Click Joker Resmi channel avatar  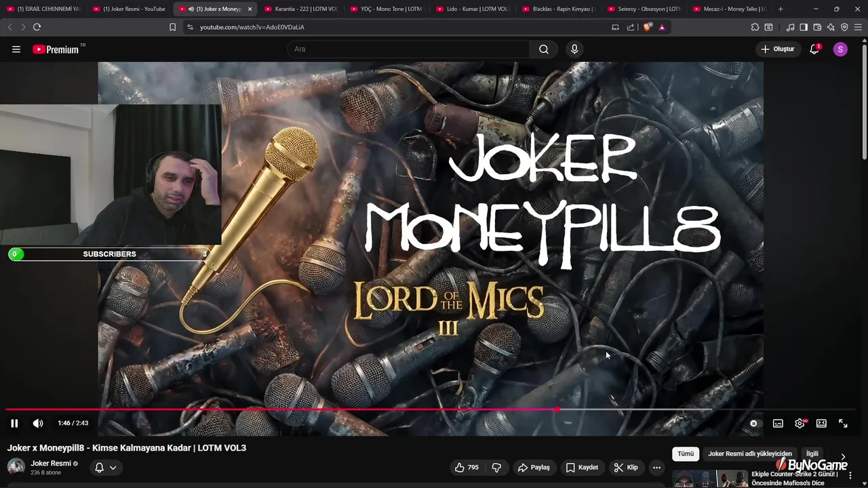(x=16, y=467)
